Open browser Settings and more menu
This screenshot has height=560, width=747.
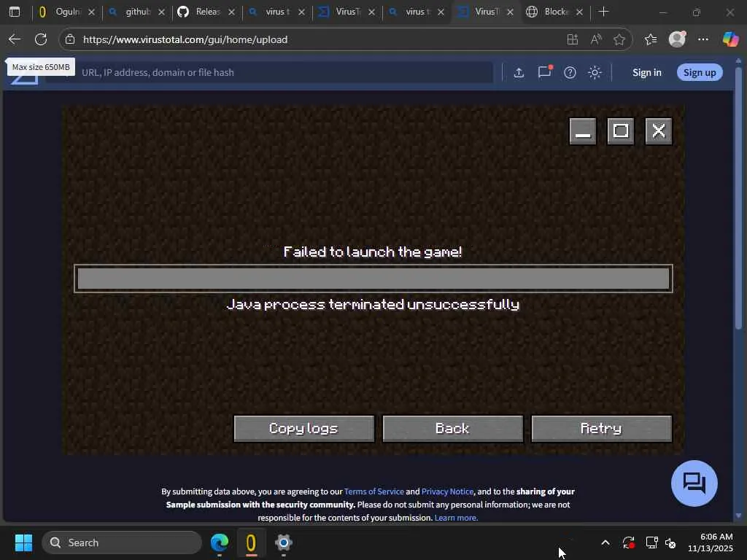tap(703, 39)
